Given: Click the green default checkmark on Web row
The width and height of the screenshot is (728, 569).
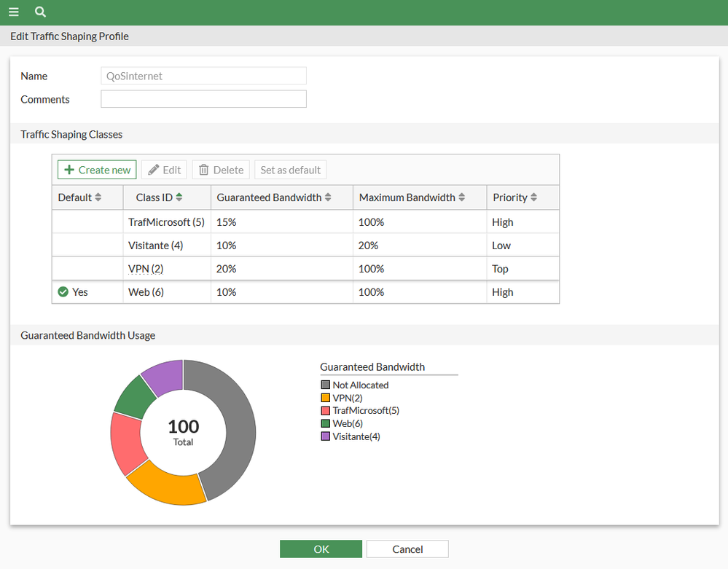Looking at the screenshot, I should [x=63, y=292].
